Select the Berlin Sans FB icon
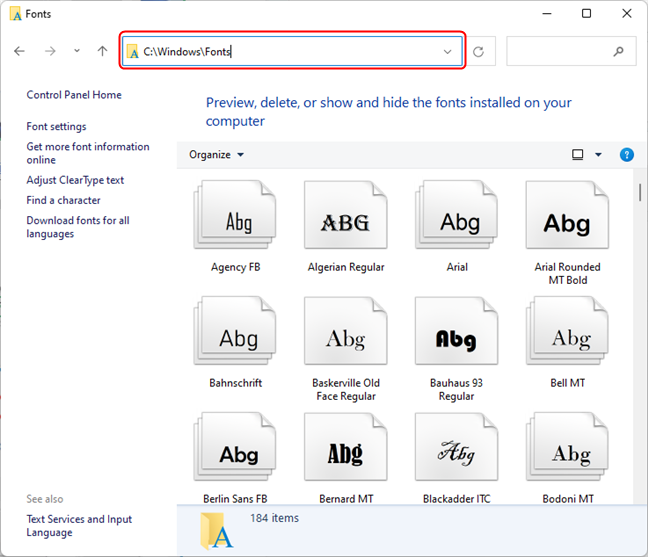This screenshot has width=648, height=557. 235,447
